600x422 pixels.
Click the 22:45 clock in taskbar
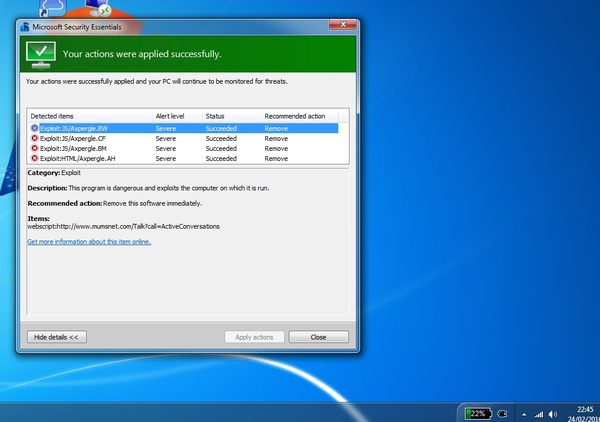(x=585, y=409)
